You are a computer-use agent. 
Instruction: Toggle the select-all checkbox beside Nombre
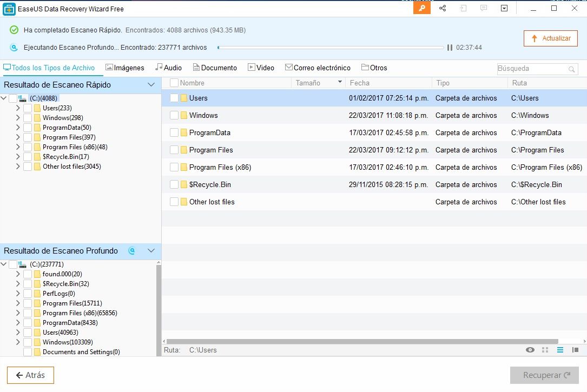[174, 83]
